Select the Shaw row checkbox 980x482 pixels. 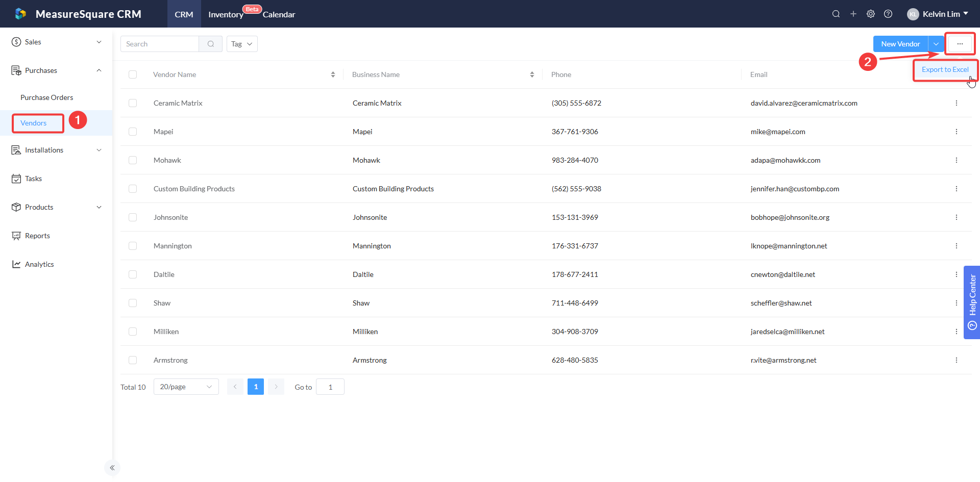(x=133, y=303)
